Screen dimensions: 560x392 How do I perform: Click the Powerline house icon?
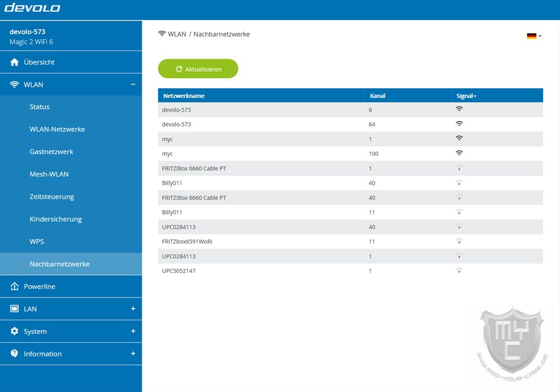[15, 286]
